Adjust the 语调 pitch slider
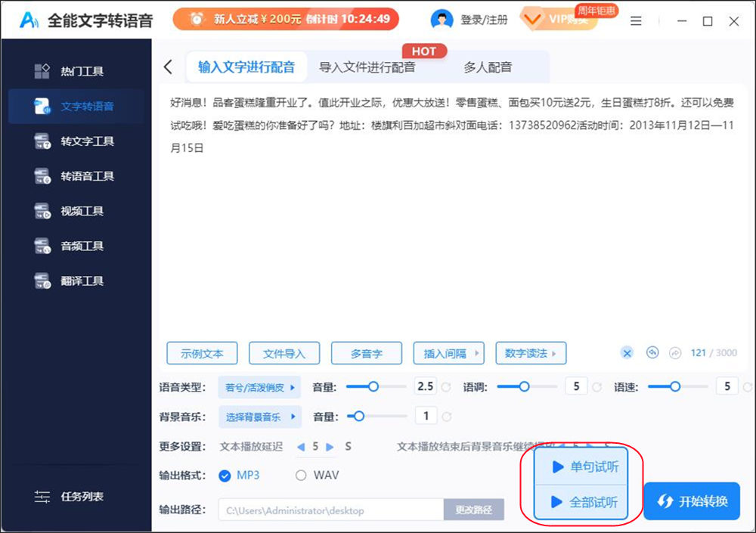 pos(525,386)
